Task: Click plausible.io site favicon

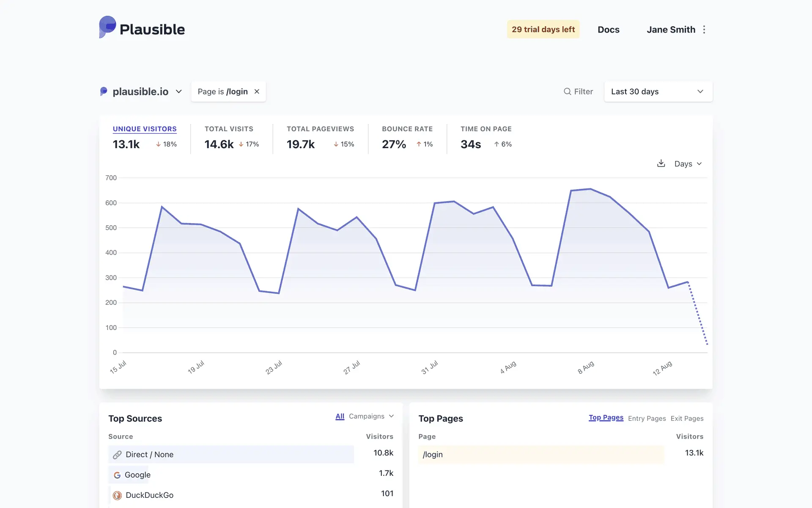Action: (104, 91)
